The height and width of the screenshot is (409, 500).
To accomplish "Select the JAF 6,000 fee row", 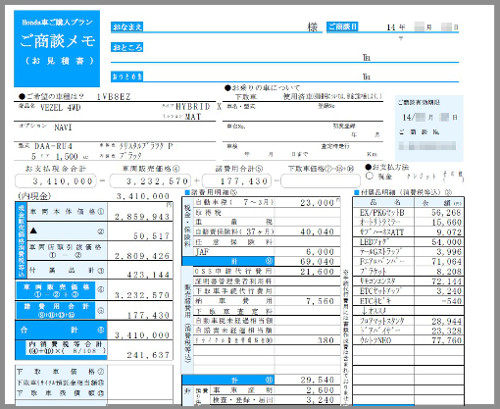I will 261,252.
